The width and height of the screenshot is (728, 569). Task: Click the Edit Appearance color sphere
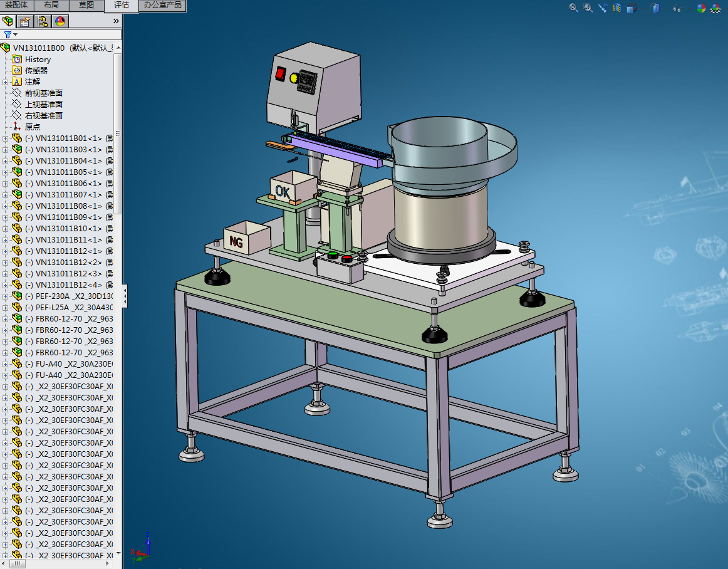(x=701, y=8)
